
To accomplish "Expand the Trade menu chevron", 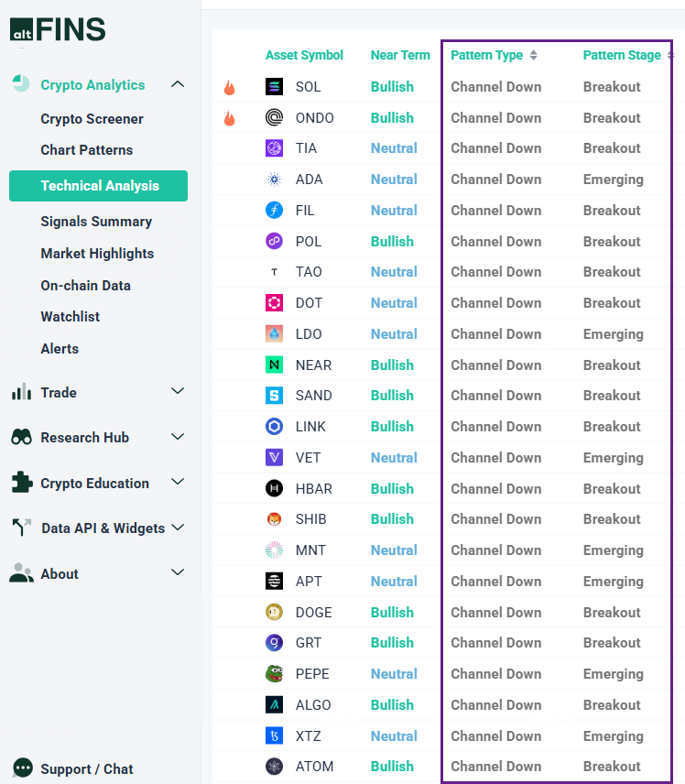I will (178, 390).
